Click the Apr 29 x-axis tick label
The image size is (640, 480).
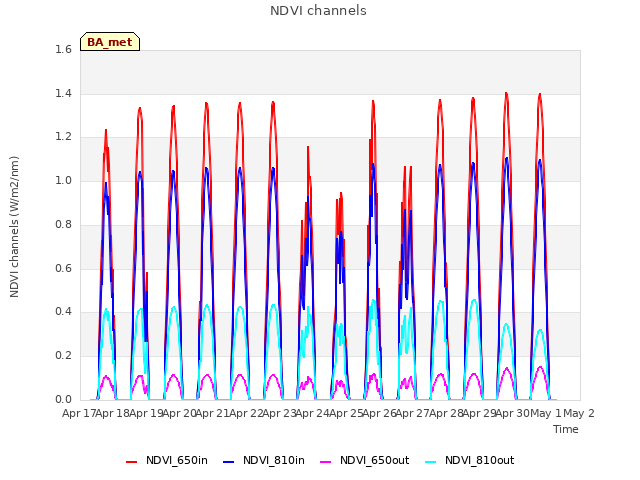pos(479,413)
